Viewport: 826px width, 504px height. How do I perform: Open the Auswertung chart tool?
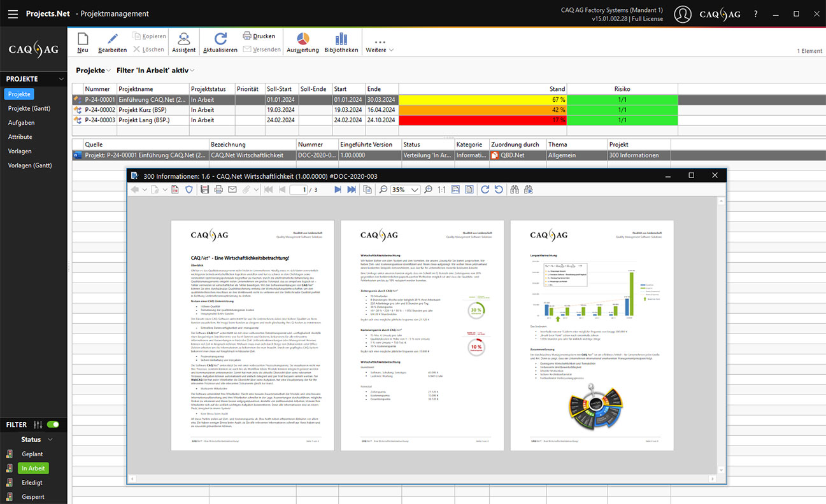[x=303, y=42]
